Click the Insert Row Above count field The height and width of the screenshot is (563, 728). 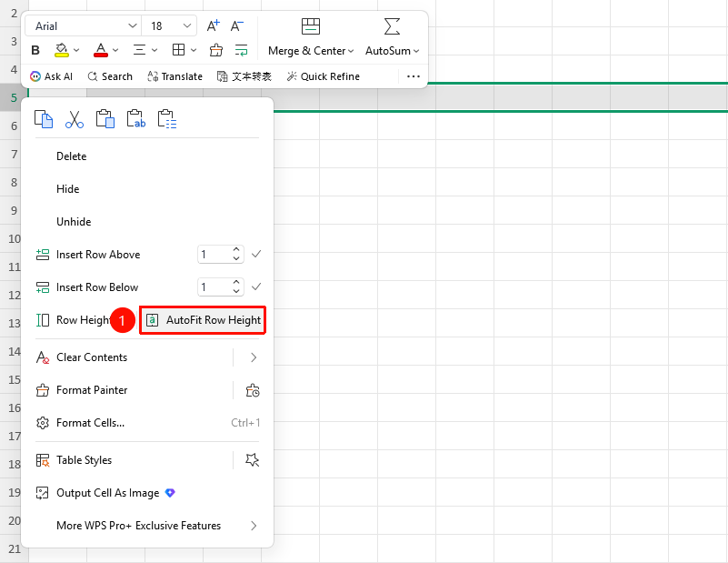coord(221,255)
